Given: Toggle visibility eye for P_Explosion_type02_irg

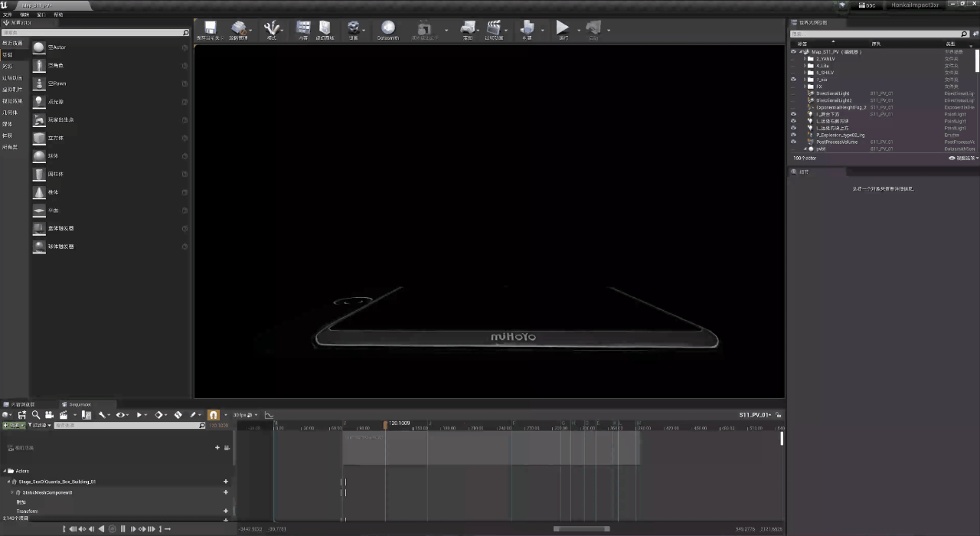Looking at the screenshot, I should pos(793,135).
